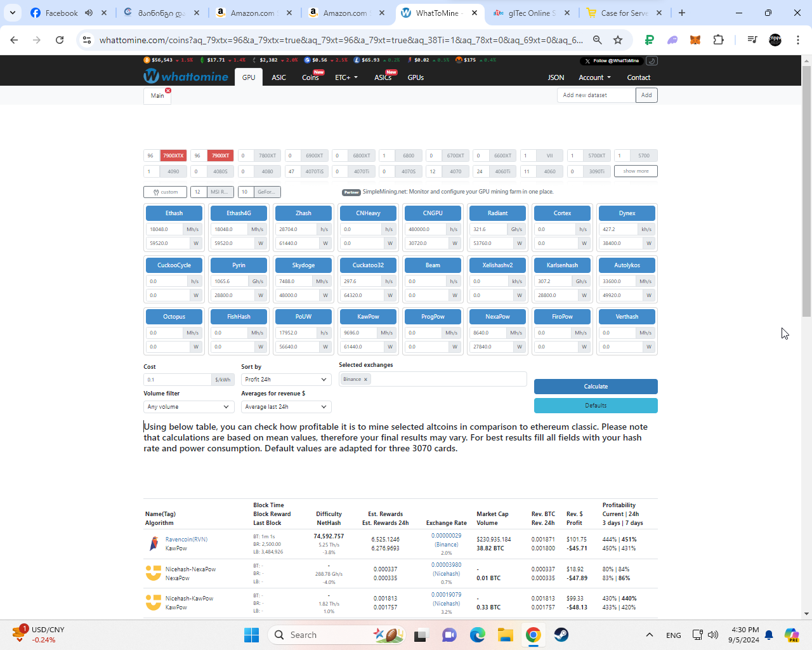Open the Sort by dropdown
Screen dimensions: 812x650
pyautogui.click(x=285, y=380)
